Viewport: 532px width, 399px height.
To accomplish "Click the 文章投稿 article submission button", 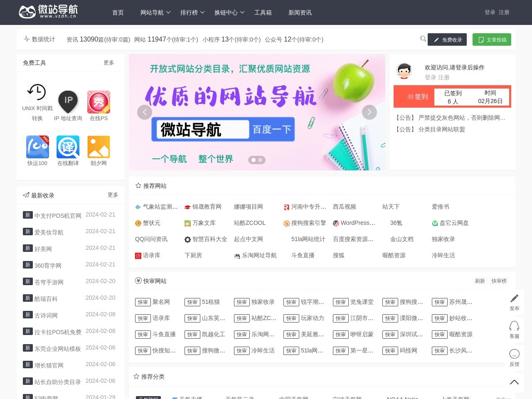I will pyautogui.click(x=492, y=39).
